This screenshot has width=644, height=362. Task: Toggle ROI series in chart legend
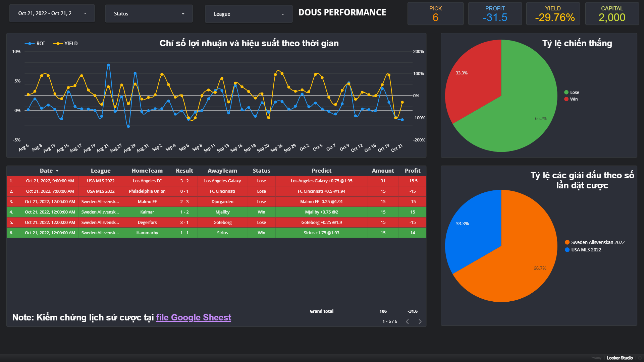click(35, 44)
